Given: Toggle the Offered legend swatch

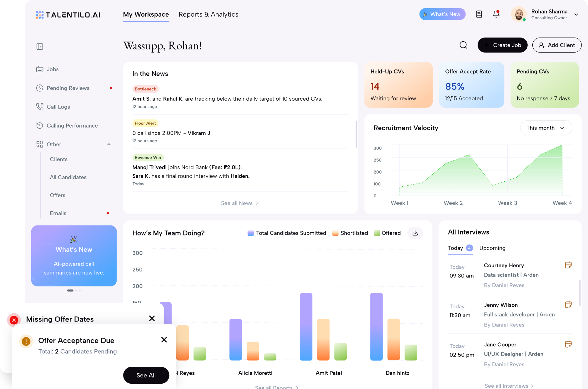Looking at the screenshot, I should click(x=377, y=233).
